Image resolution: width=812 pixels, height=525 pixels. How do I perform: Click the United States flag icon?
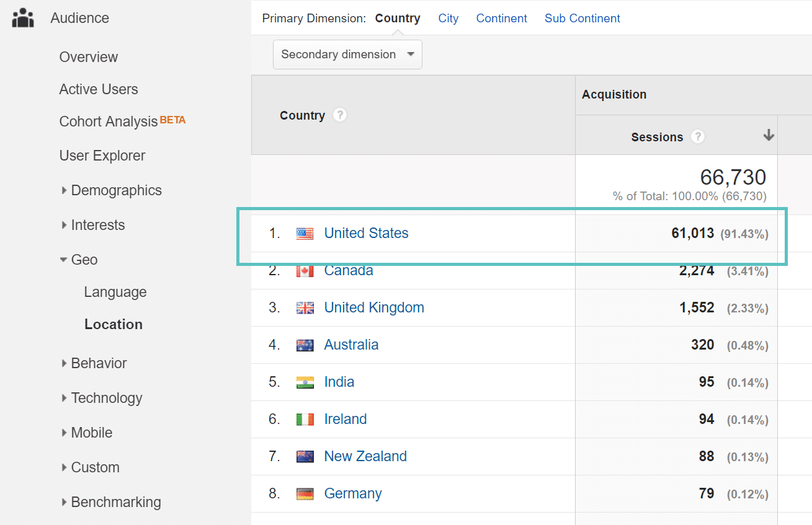point(305,233)
